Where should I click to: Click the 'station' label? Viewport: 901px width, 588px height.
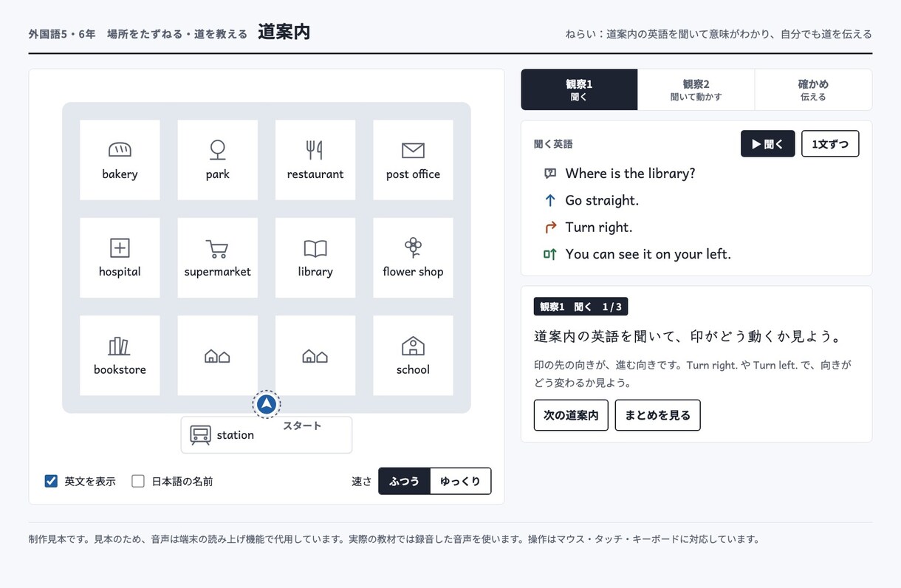235,435
